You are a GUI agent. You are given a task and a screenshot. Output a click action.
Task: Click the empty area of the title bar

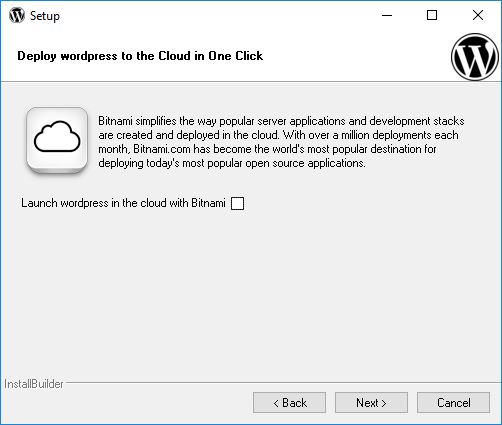(x=217, y=15)
